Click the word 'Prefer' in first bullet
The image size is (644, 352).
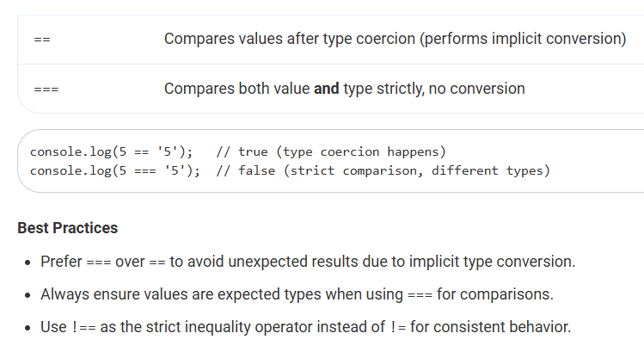[61, 262]
